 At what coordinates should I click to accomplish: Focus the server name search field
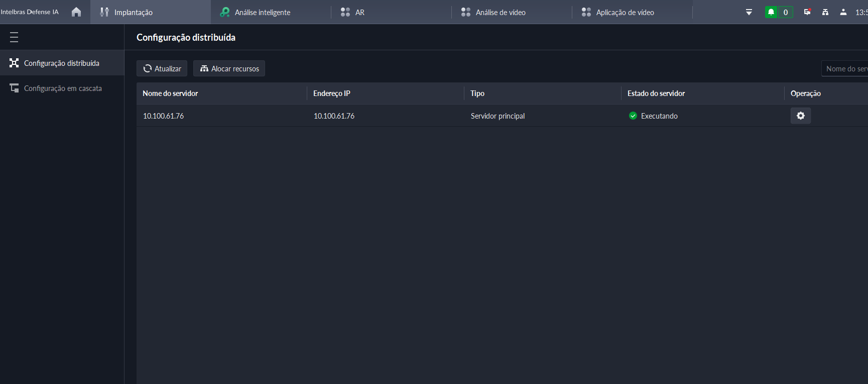846,68
